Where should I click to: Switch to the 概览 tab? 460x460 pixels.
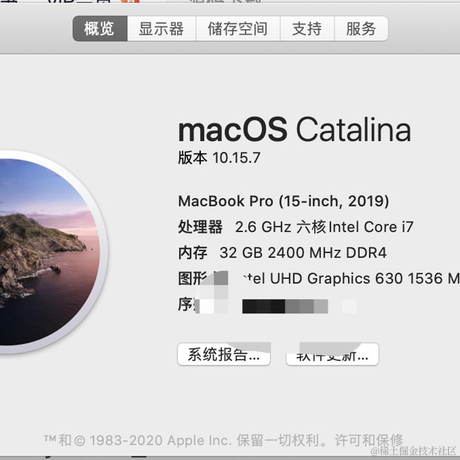(x=100, y=29)
